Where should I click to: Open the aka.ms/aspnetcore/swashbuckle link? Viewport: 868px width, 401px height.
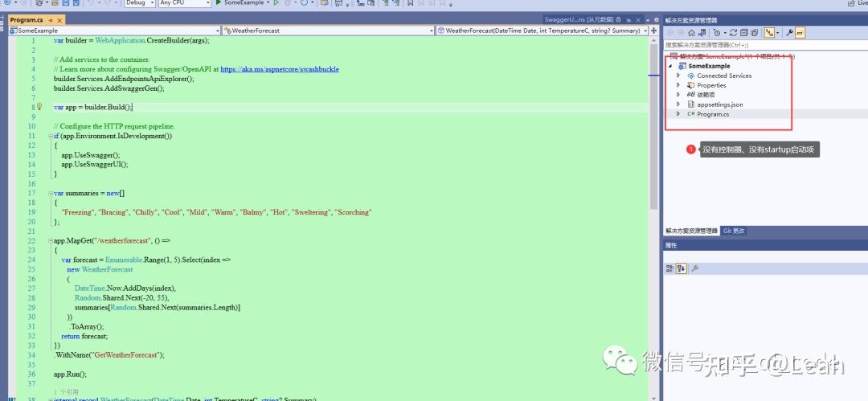(280, 69)
